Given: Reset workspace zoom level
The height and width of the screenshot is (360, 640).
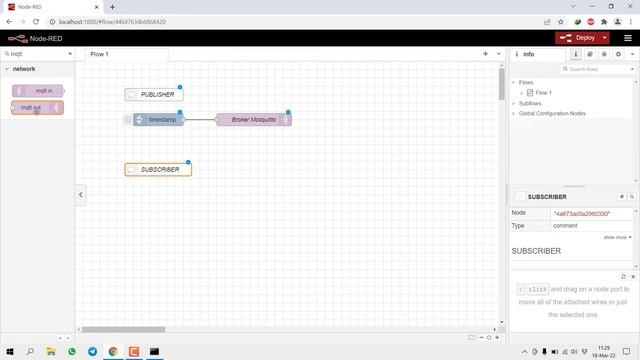Looking at the screenshot, I should click(489, 338).
